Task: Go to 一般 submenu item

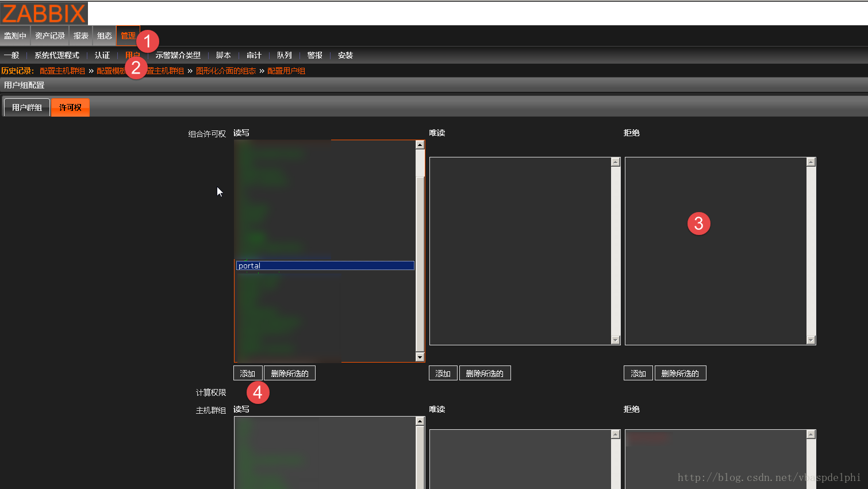Action: click(x=11, y=55)
